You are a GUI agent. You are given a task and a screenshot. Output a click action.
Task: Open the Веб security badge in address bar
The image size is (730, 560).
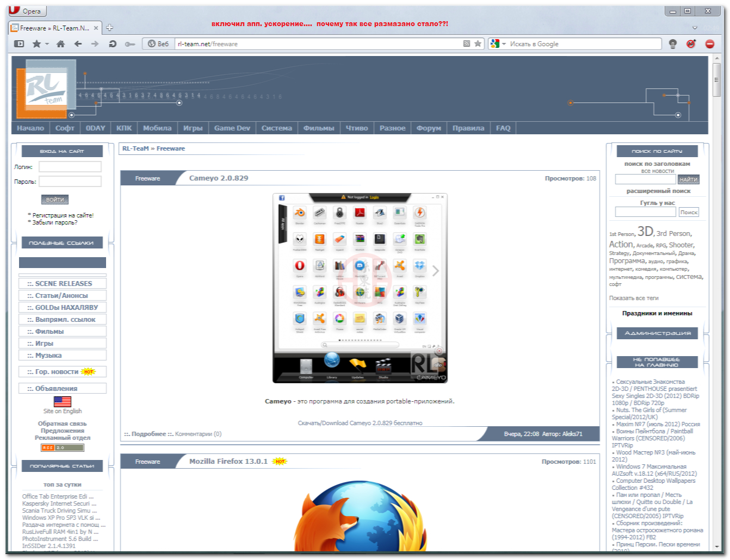[158, 44]
